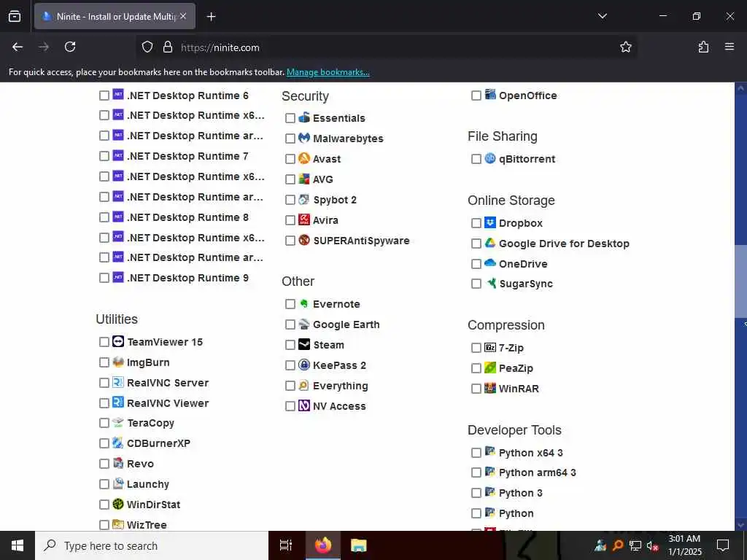The width and height of the screenshot is (747, 560).
Task: Click the Everything search icon
Action: coord(304,385)
